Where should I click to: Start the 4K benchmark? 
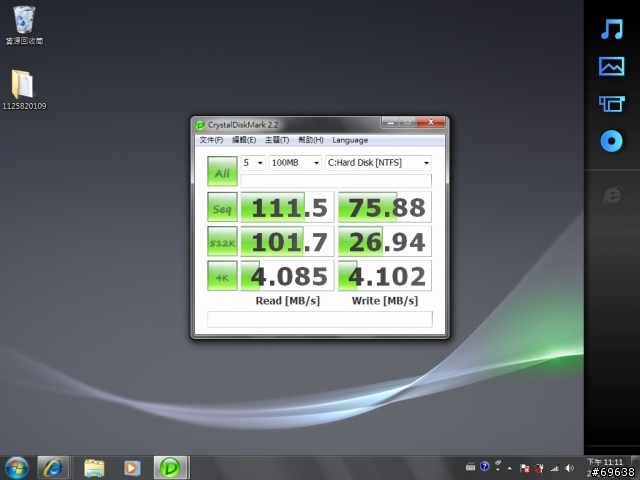point(222,276)
